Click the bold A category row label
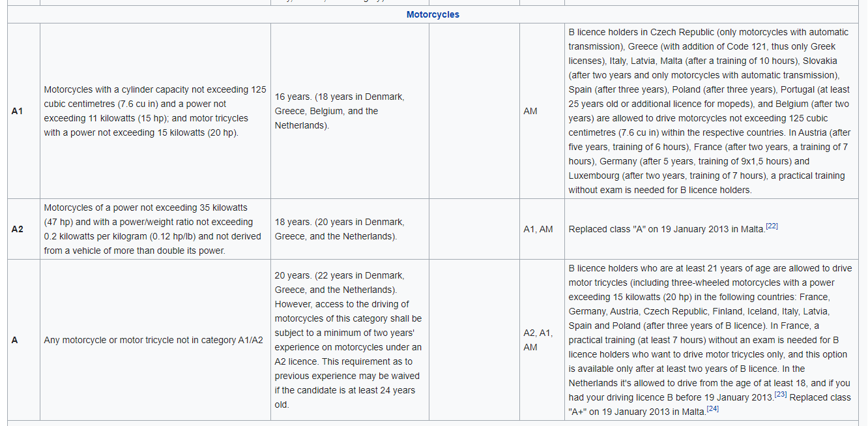The width and height of the screenshot is (868, 426). click(15, 340)
